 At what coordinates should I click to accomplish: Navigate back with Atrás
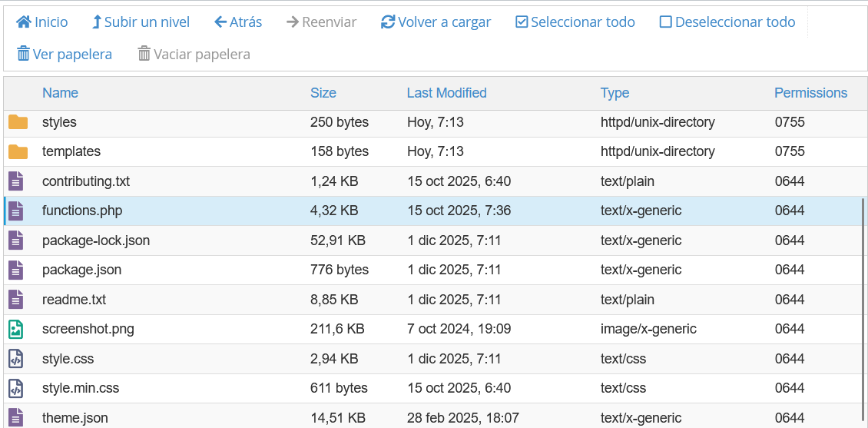[x=238, y=22]
